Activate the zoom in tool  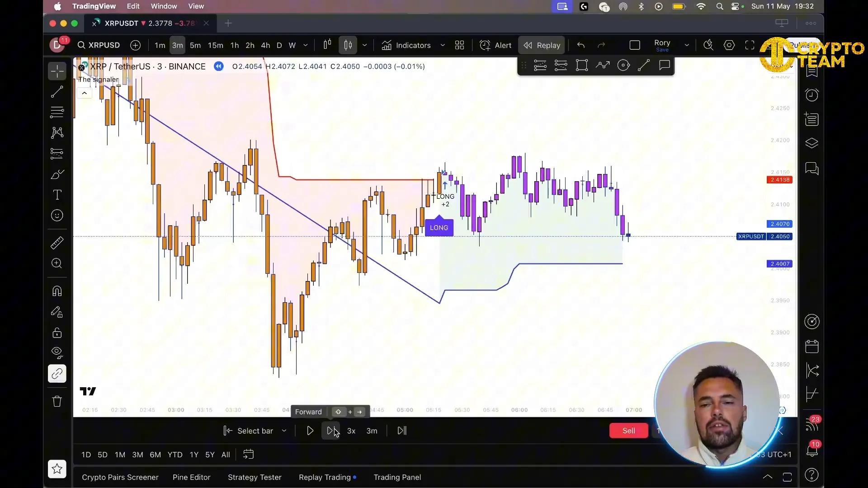[x=57, y=263]
